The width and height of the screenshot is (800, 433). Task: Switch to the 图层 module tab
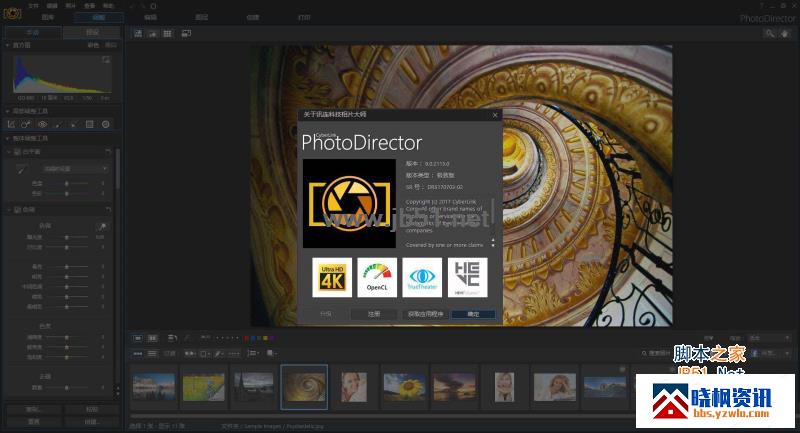202,17
